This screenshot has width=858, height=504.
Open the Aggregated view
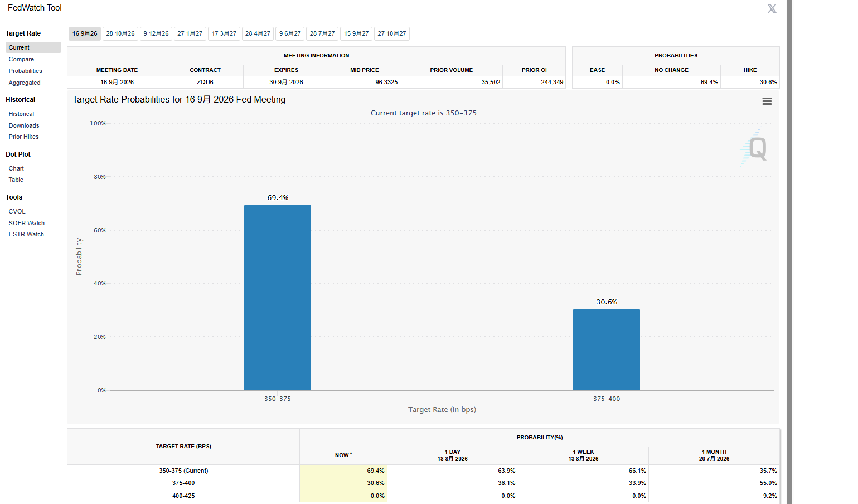click(x=25, y=83)
